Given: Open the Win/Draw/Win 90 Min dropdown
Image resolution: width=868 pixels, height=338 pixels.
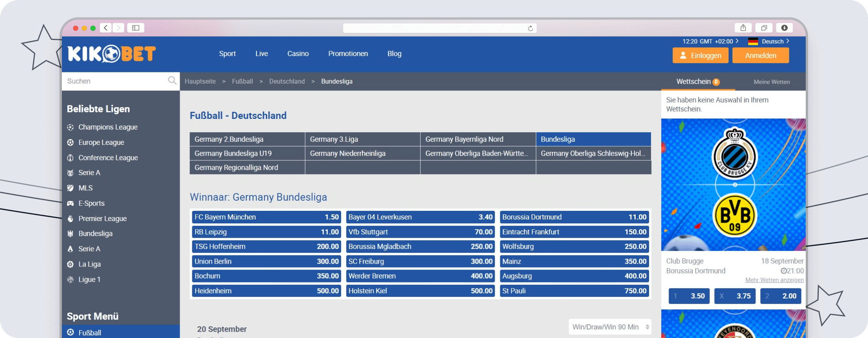Looking at the screenshot, I should click(610, 327).
